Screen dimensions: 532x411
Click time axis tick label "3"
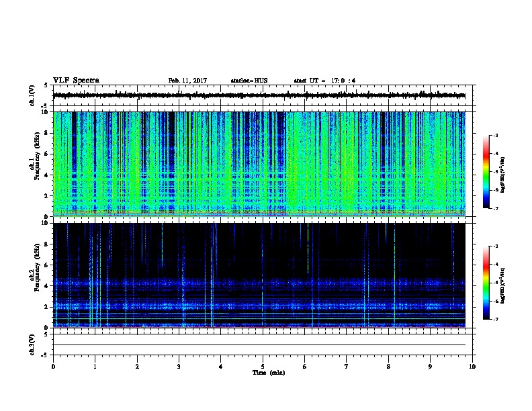pos(179,367)
